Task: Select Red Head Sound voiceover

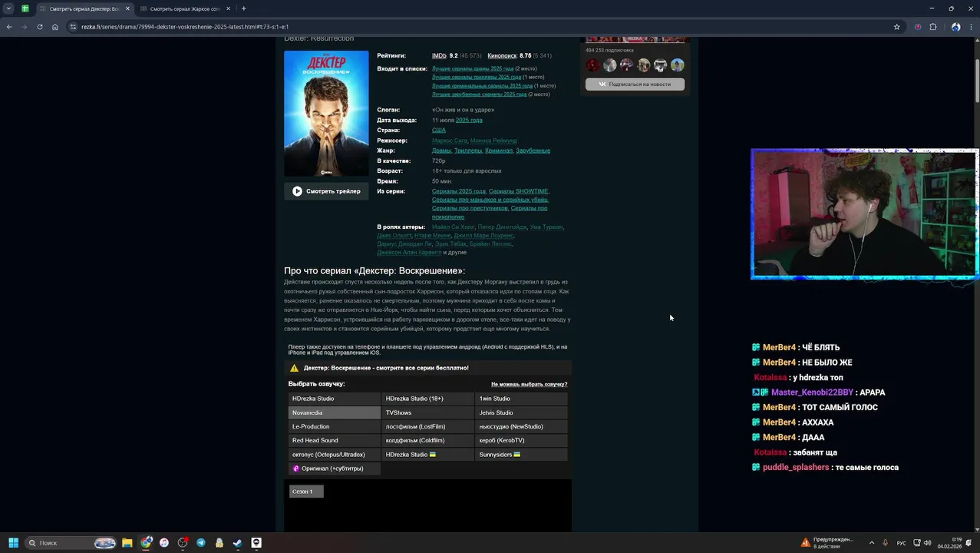Action: point(335,440)
